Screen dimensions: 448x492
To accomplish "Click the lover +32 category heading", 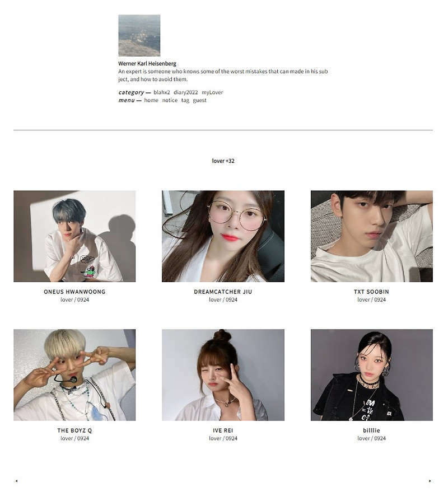I will (x=223, y=161).
